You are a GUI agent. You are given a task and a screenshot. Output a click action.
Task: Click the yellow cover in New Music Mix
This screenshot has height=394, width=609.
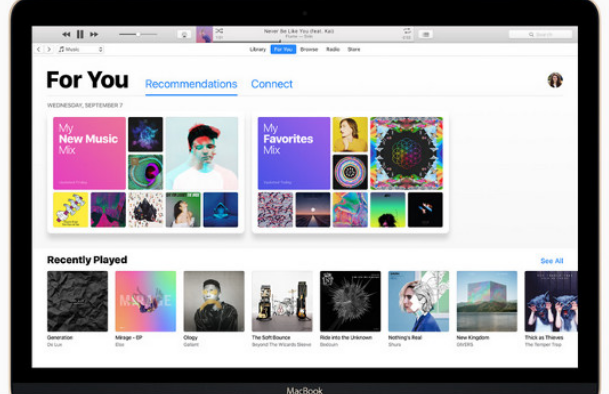pyautogui.click(x=71, y=210)
